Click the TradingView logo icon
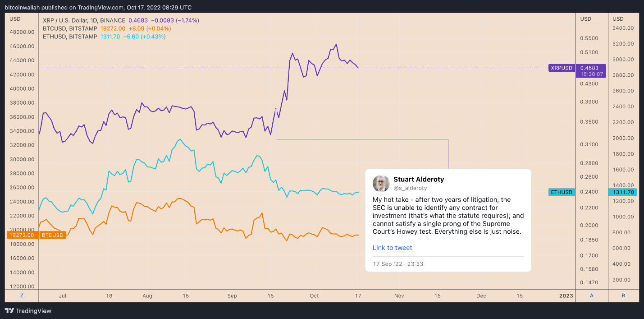644x319 pixels. coord(9,311)
